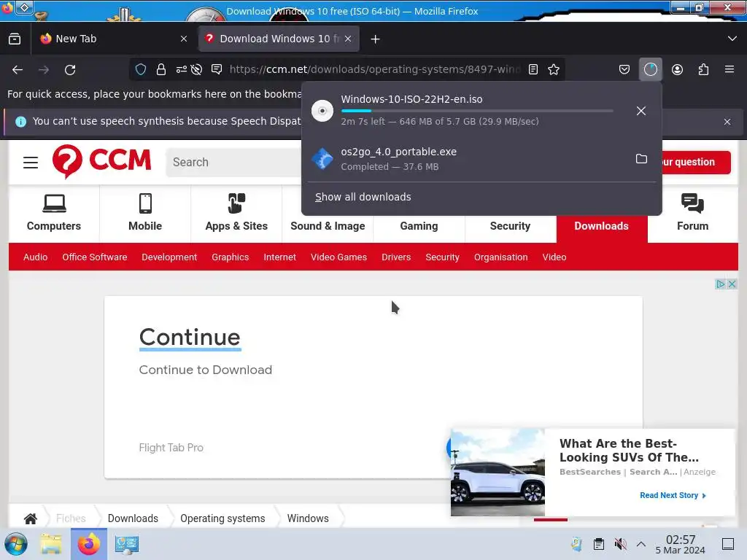This screenshot has height=560, width=747.
Task: Open Firefox View icon in tab bar
Action: click(x=15, y=39)
